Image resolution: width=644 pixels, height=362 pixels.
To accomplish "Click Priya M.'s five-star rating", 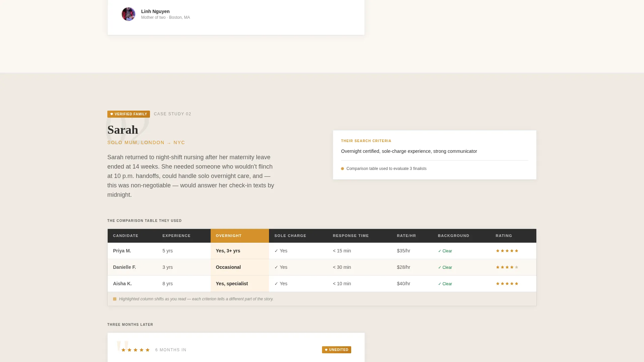I will (x=507, y=251).
